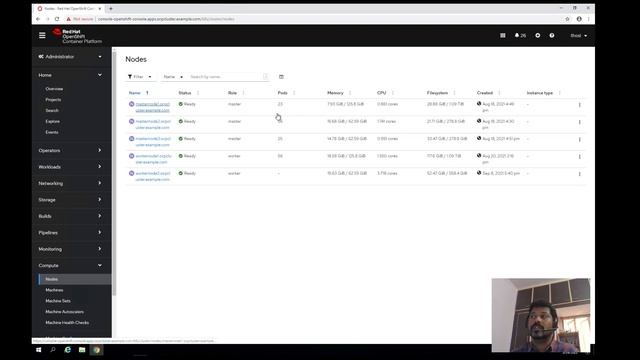Open the workernode2 node link
640x360 pixels.
[x=153, y=176]
